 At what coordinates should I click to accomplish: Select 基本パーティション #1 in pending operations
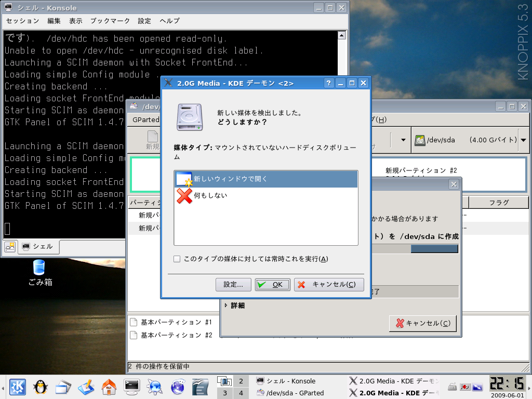[171, 322]
